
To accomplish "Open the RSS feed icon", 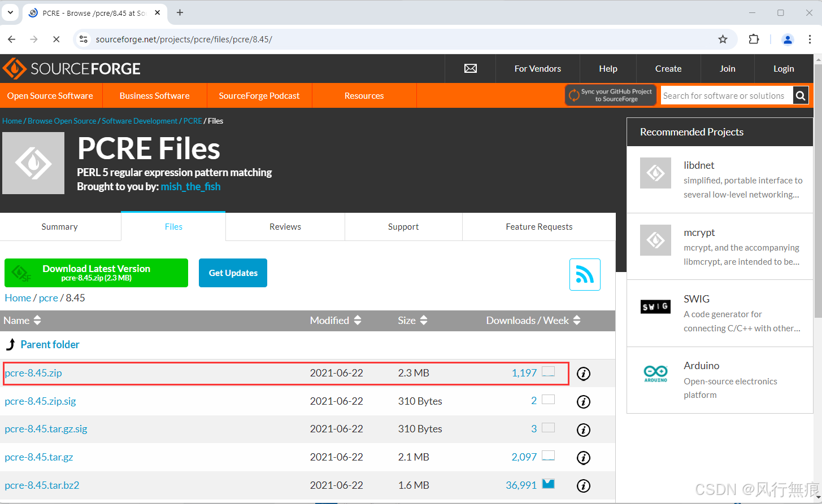I will click(x=585, y=275).
